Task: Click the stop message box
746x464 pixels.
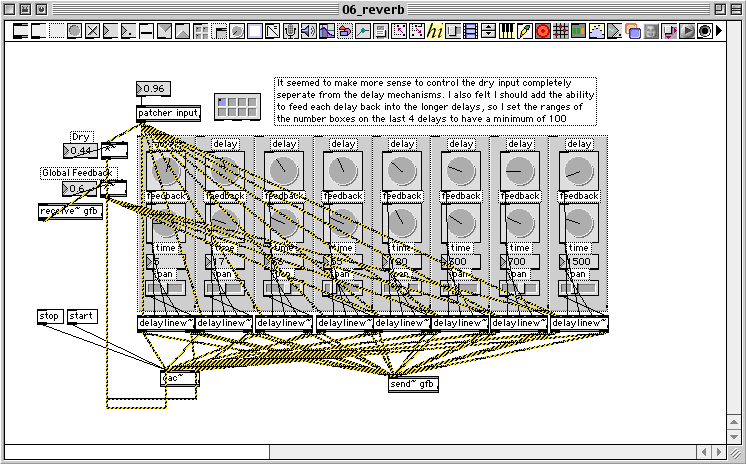Action: (49, 316)
